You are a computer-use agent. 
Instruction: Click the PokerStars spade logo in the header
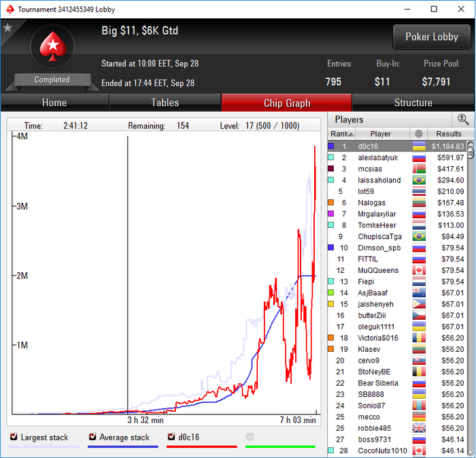tap(53, 46)
